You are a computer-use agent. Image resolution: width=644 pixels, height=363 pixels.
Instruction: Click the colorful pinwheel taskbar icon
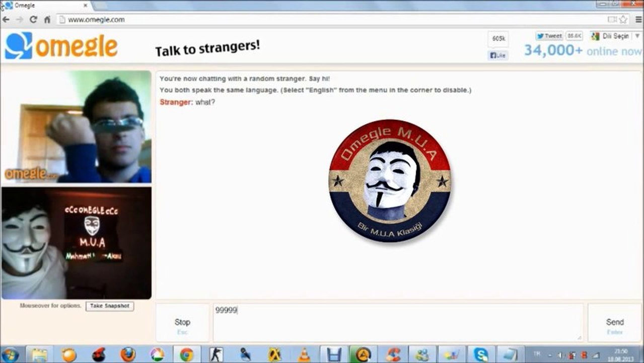(x=157, y=355)
